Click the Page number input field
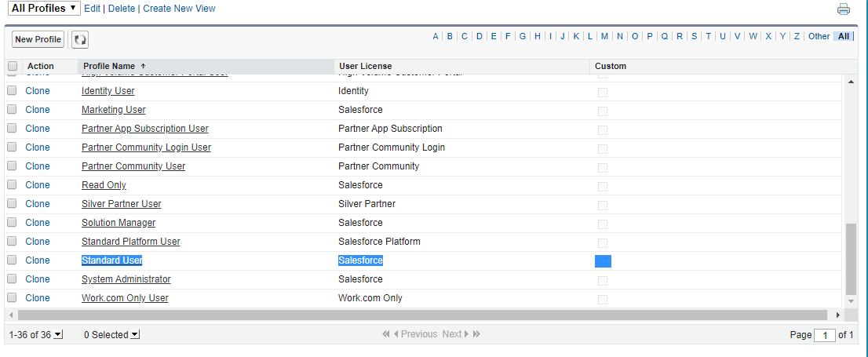Image resolution: width=868 pixels, height=357 pixels. 825,335
